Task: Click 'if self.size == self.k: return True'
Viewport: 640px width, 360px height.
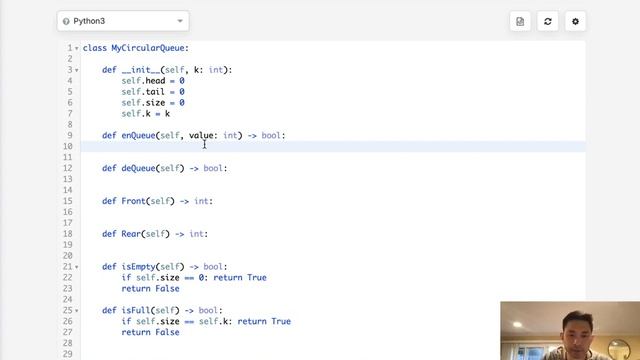Action: [x=206, y=322]
